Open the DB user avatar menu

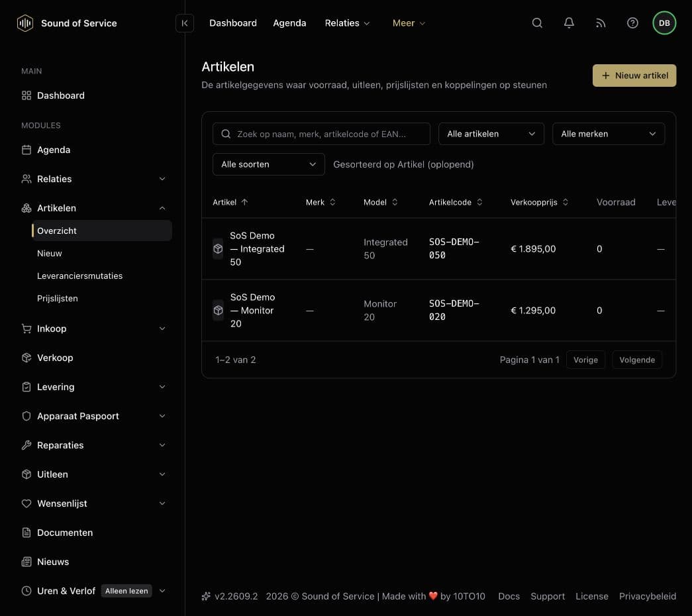[664, 23]
